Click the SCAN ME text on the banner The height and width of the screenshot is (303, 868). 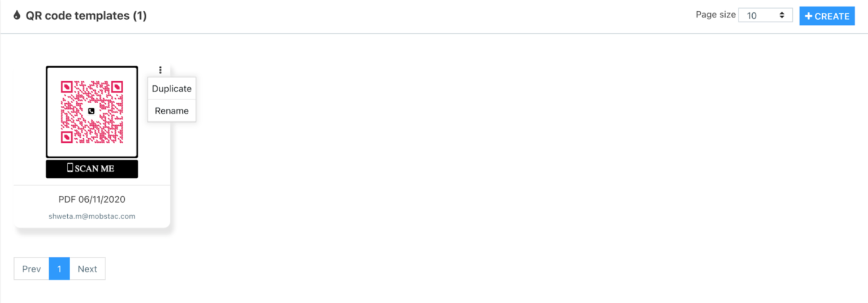pyautogui.click(x=94, y=169)
